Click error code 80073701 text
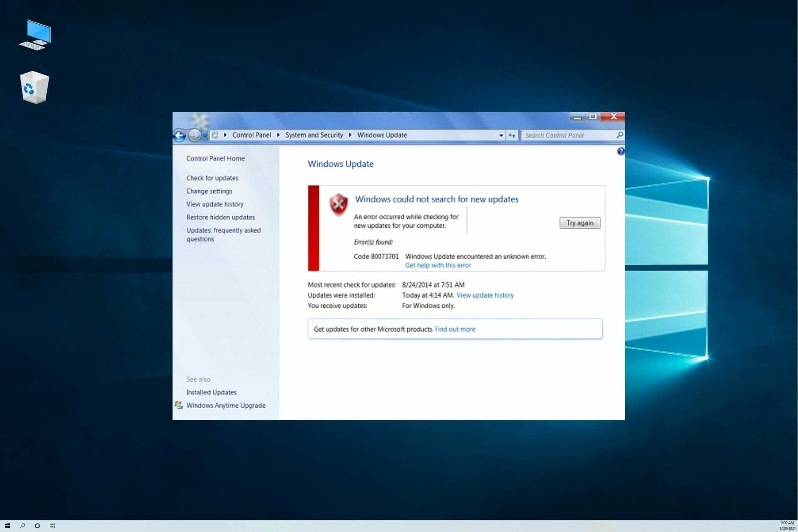The height and width of the screenshot is (532, 798). [x=376, y=256]
